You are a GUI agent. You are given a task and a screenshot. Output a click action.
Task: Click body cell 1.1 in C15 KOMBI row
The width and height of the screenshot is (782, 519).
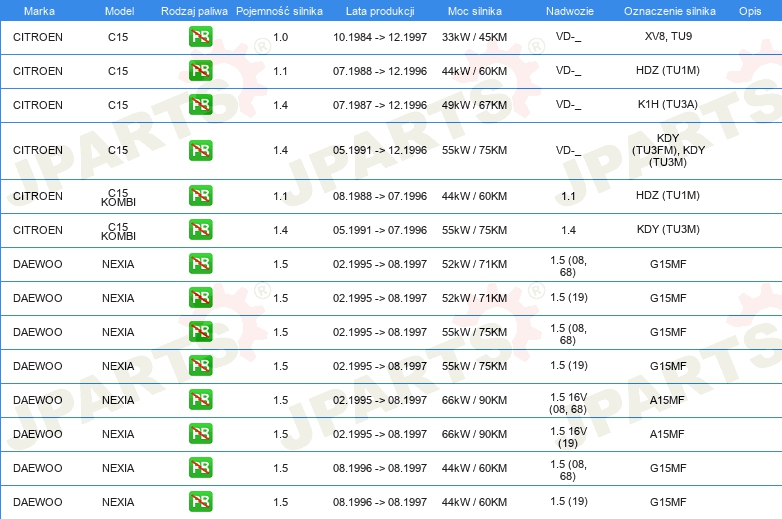coord(569,196)
